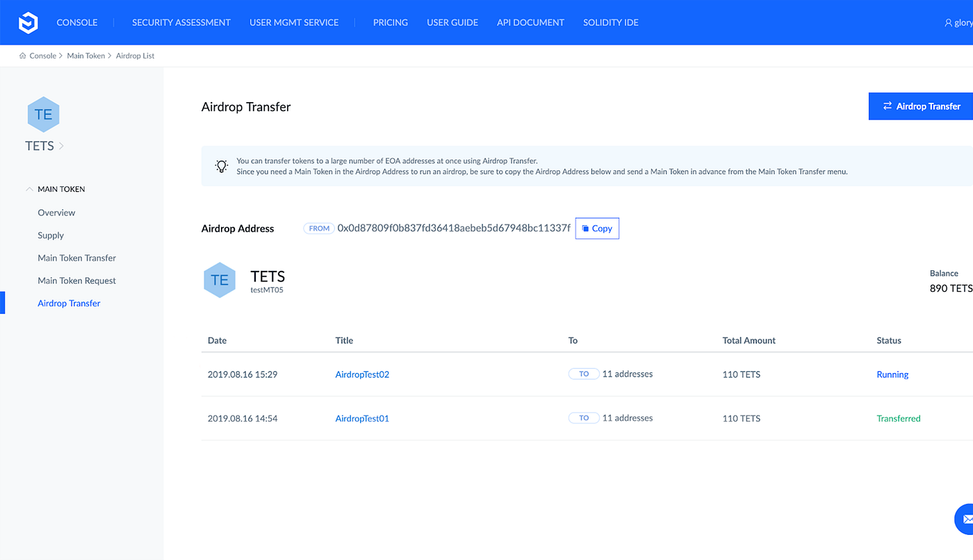Click the platform logo in the top bar

(28, 23)
